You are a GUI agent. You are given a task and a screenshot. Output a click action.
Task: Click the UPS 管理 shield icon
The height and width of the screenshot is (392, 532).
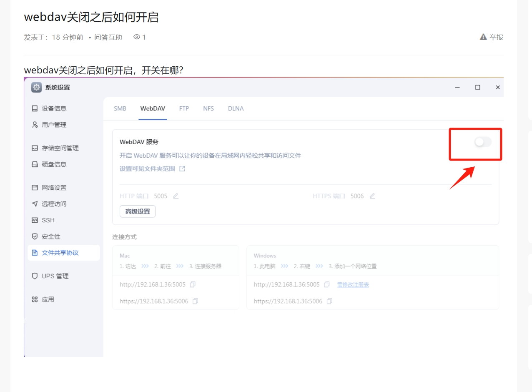click(x=35, y=276)
